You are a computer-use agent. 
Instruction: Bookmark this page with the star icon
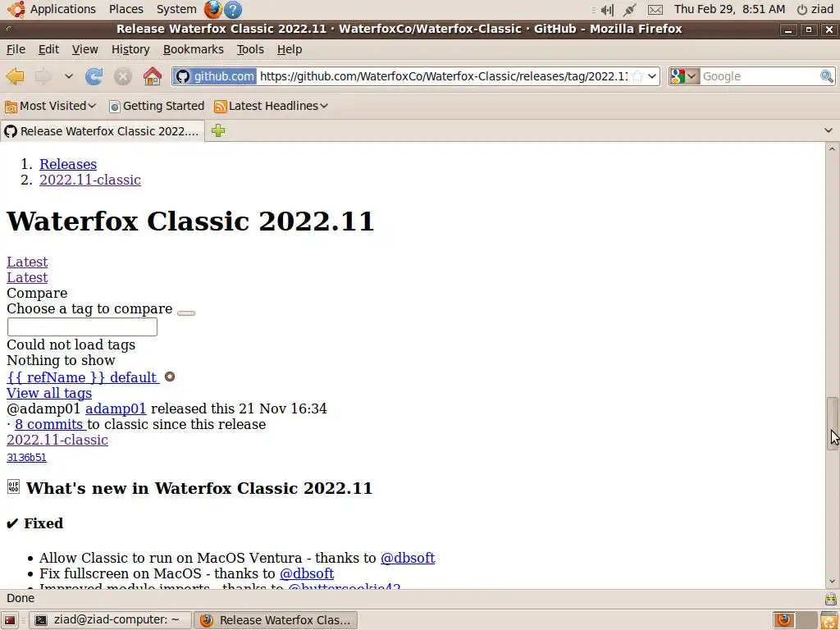[x=637, y=76]
